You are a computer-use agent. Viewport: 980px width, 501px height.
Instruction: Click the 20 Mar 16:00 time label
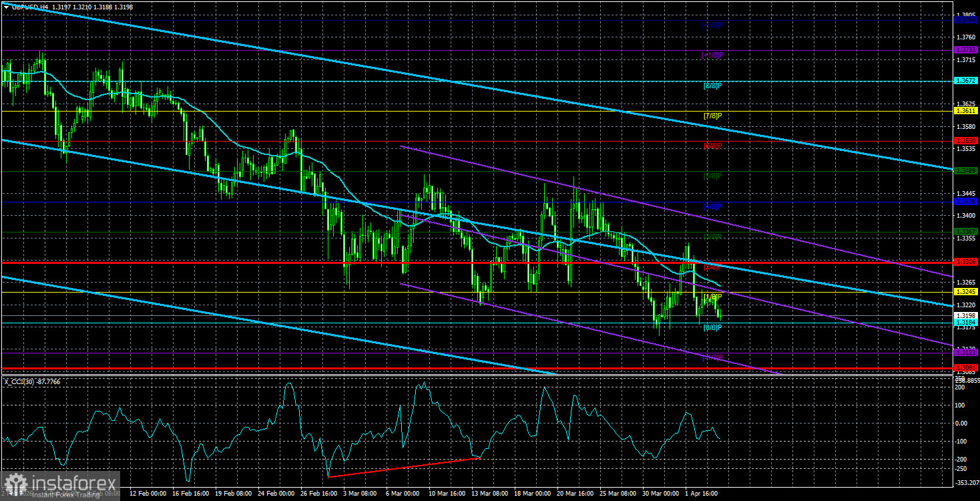pyautogui.click(x=575, y=494)
